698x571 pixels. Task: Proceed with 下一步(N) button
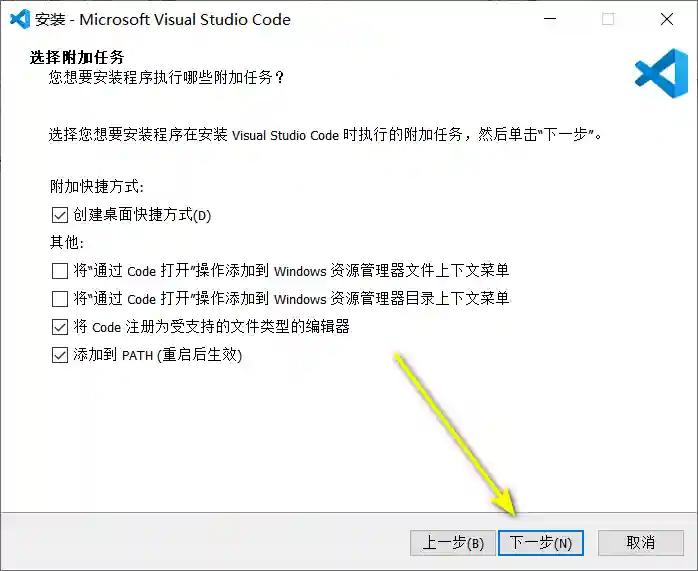541,542
